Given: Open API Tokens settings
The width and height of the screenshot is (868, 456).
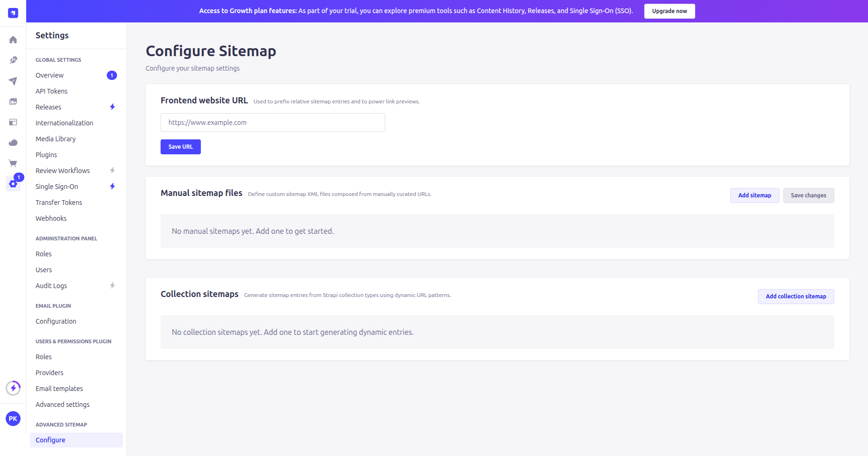Looking at the screenshot, I should (51, 91).
